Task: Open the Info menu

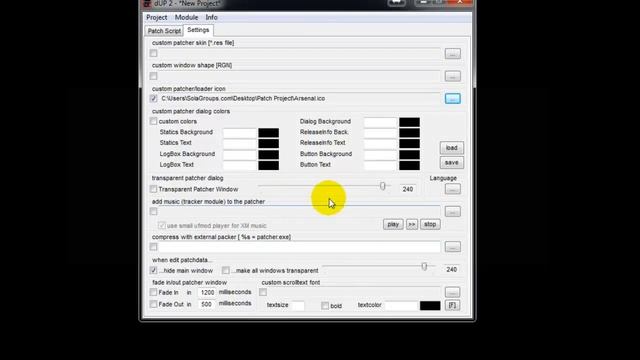Action: coord(211,17)
